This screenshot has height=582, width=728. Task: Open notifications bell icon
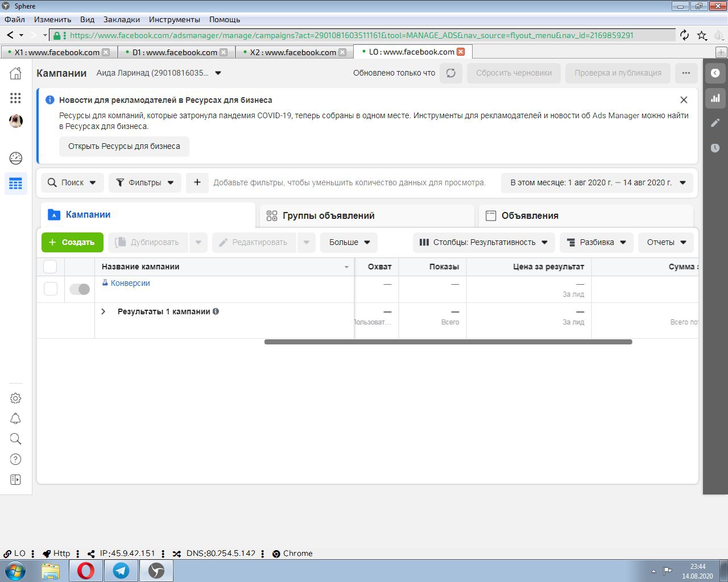(16, 419)
